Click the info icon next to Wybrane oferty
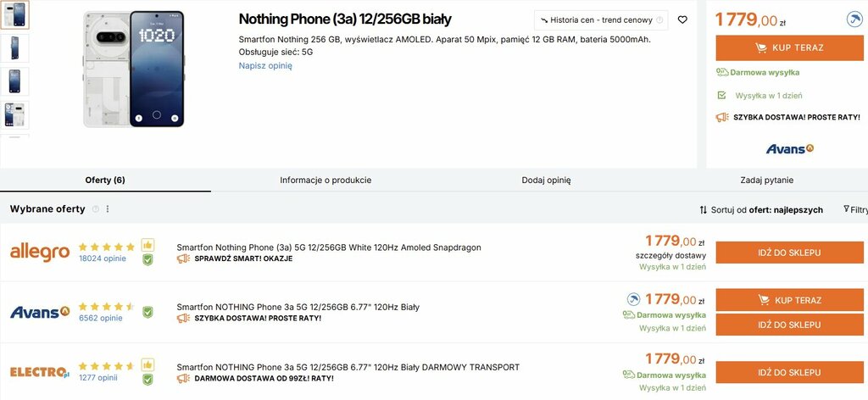 tap(96, 209)
